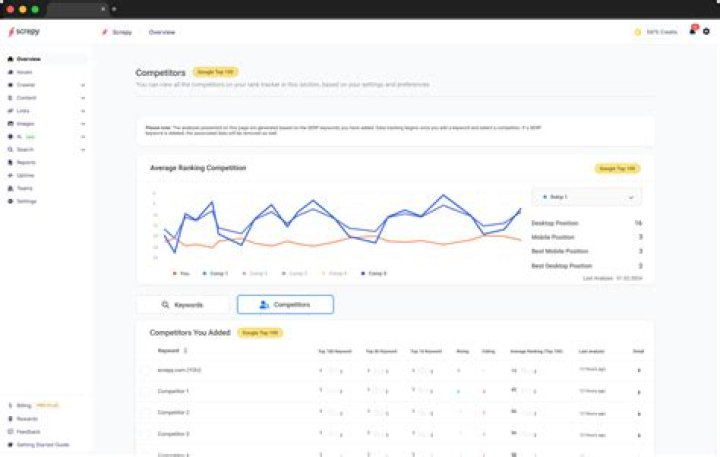Open the Feedback link in sidebar
The width and height of the screenshot is (720, 457).
(x=28, y=431)
